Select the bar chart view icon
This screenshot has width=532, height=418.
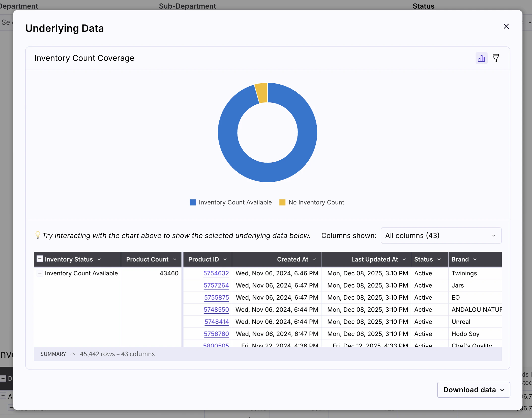[x=482, y=58]
